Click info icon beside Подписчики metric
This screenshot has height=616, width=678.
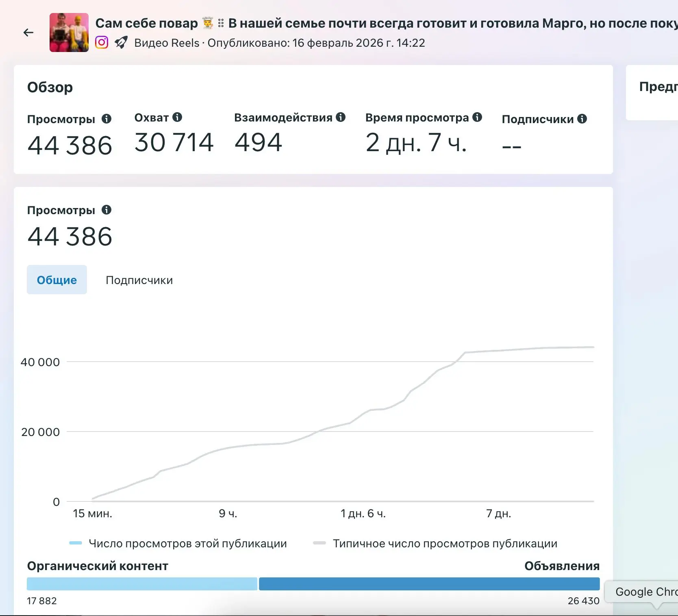point(582,119)
